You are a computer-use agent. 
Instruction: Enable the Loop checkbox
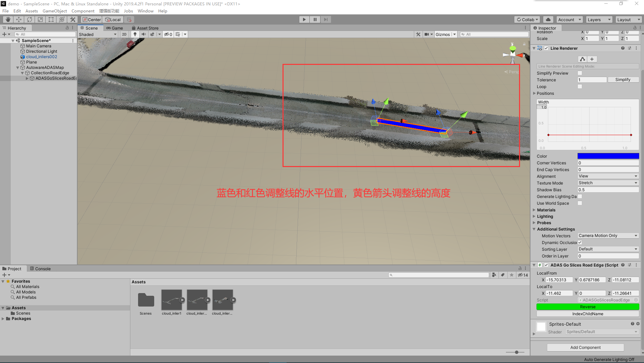pos(579,86)
